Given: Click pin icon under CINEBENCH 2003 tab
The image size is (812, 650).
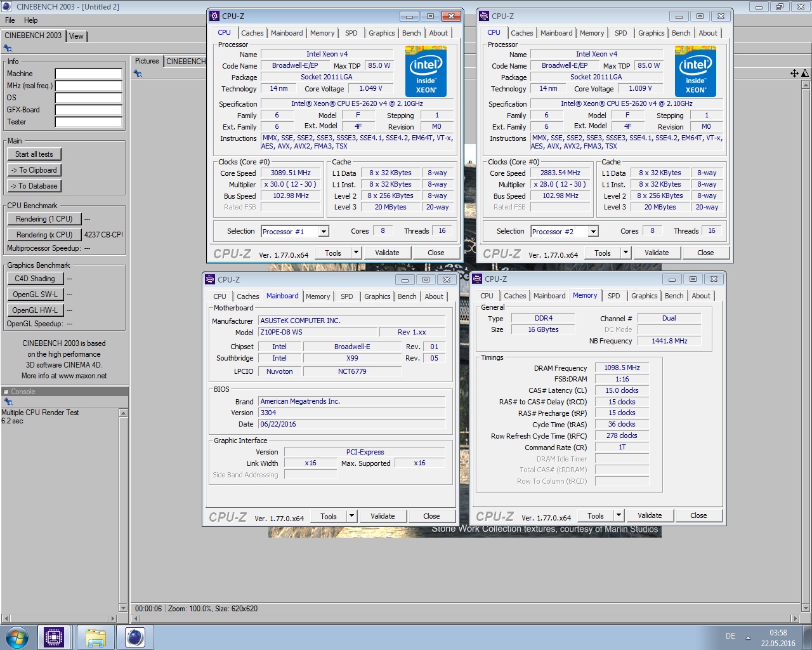Looking at the screenshot, I should [8, 48].
